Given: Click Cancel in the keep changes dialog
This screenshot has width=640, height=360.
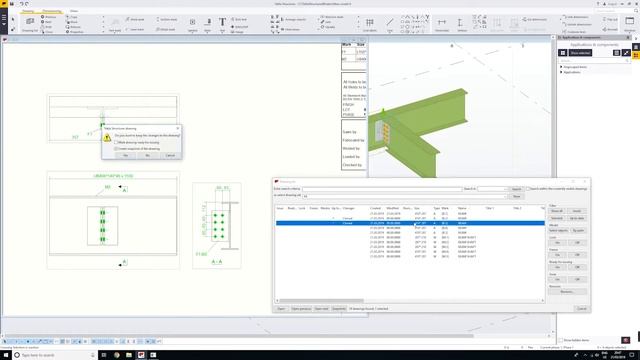Looking at the screenshot, I should (170, 156).
